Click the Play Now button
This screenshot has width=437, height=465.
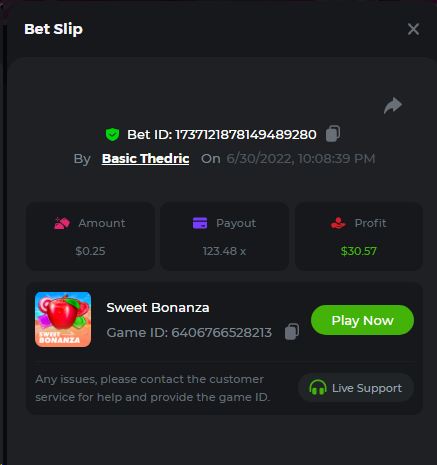pos(363,320)
